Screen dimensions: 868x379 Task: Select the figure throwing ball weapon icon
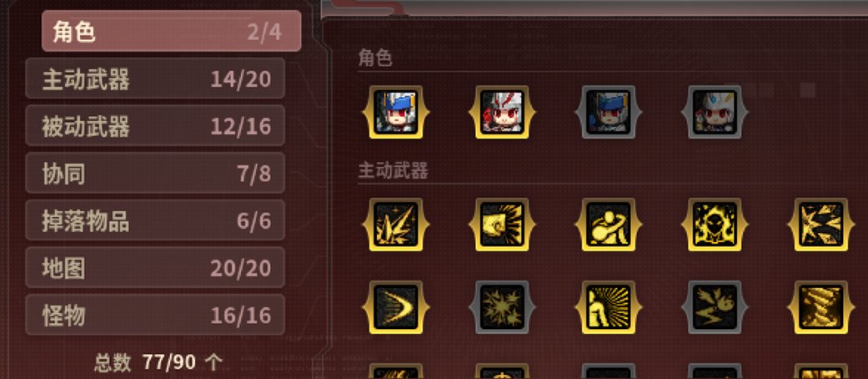coord(609,225)
